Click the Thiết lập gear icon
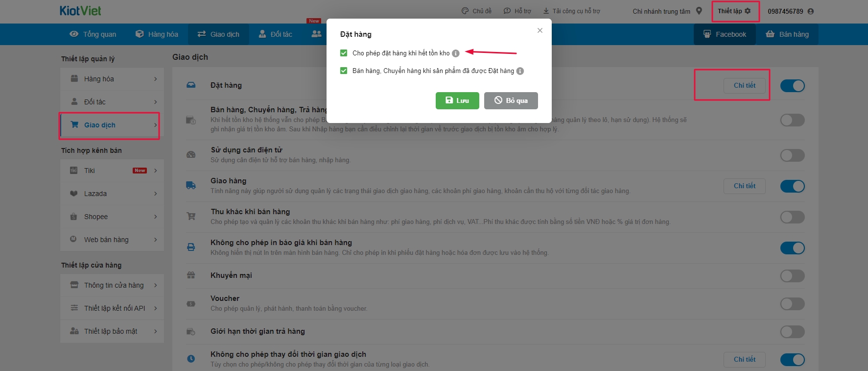This screenshot has width=868, height=371. [x=748, y=11]
